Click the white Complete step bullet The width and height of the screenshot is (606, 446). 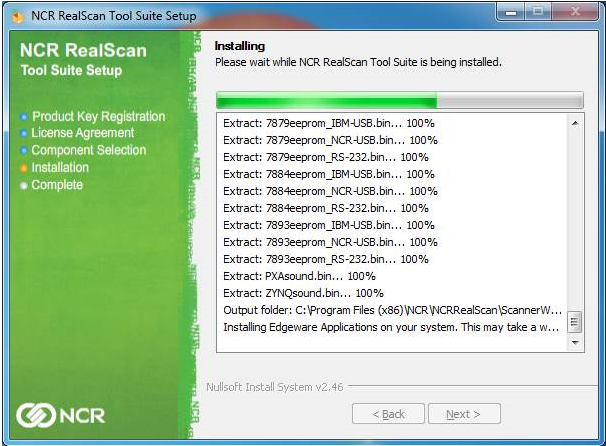point(24,186)
